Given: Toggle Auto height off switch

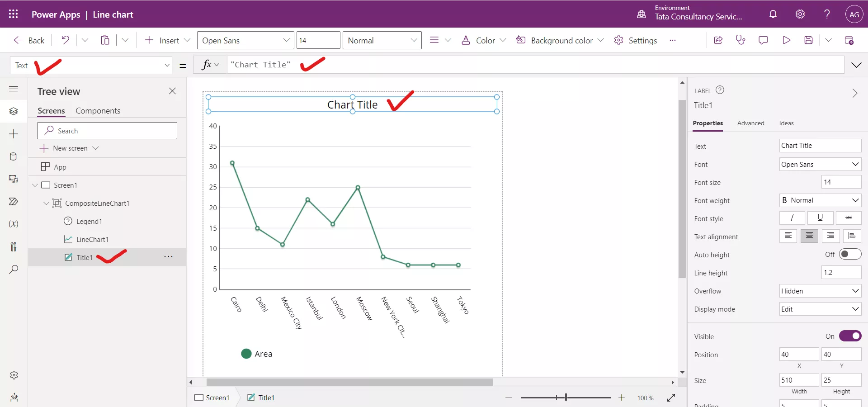Looking at the screenshot, I should pos(850,254).
